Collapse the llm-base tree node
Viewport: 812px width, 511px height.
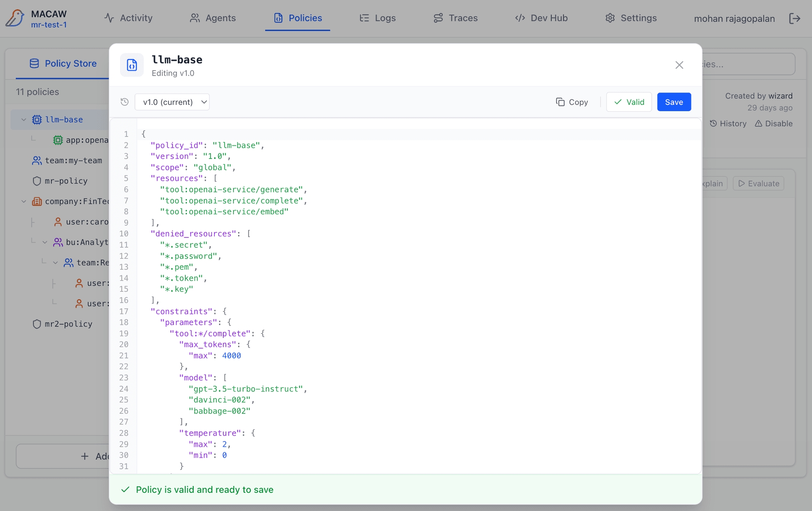[x=24, y=120]
